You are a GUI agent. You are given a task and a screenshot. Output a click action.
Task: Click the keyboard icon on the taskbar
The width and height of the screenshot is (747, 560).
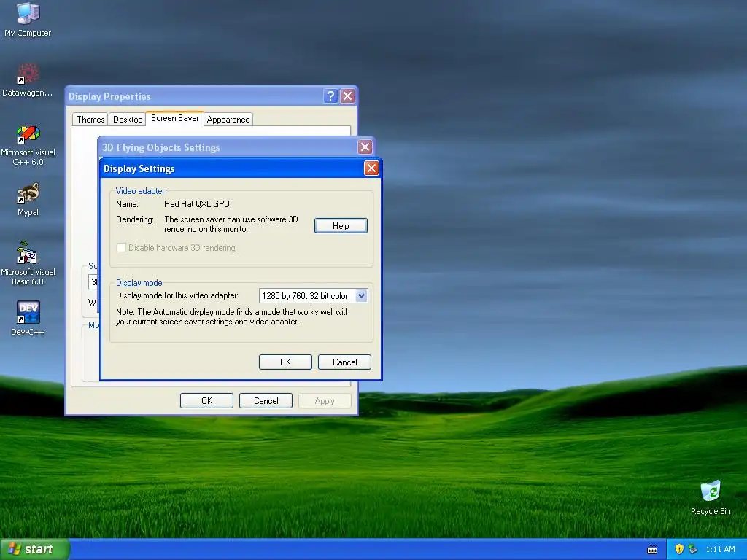[x=652, y=550]
